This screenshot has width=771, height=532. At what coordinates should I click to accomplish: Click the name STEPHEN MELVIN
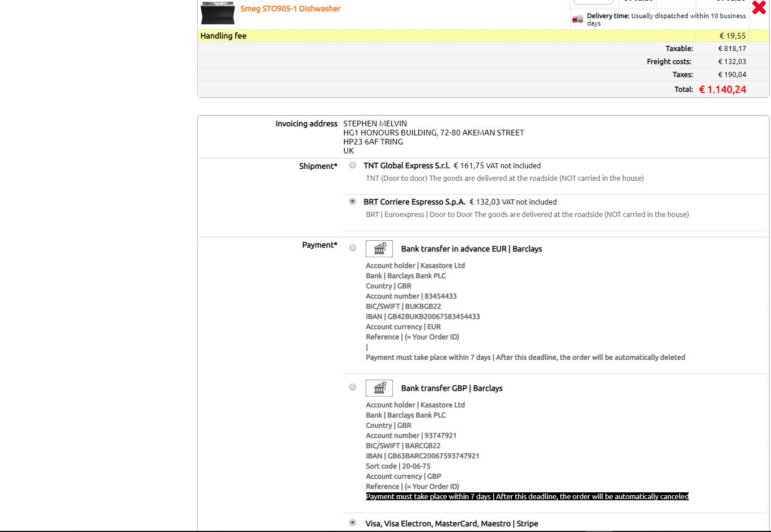[x=375, y=124]
